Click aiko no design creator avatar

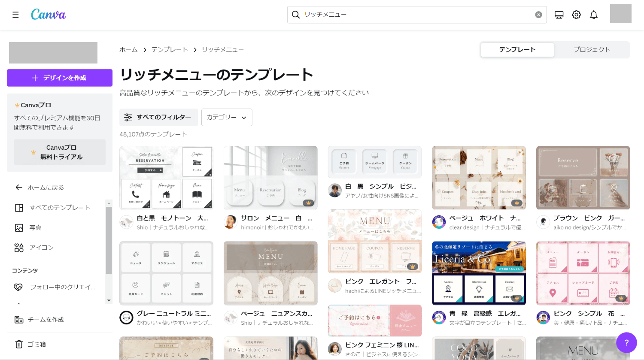point(543,222)
